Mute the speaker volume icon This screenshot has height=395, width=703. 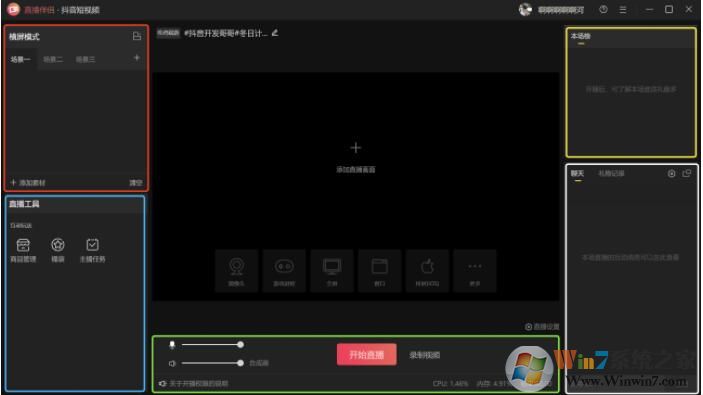(172, 363)
